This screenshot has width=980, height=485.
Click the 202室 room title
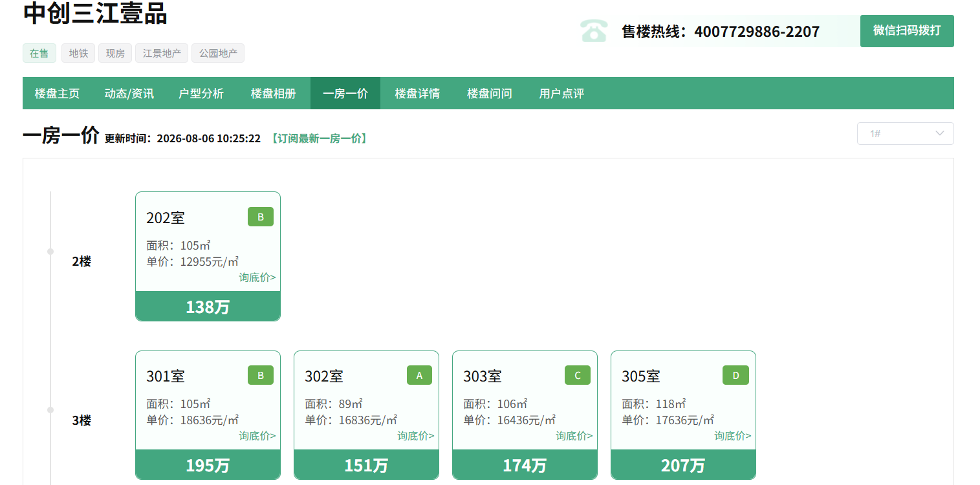coord(166,218)
